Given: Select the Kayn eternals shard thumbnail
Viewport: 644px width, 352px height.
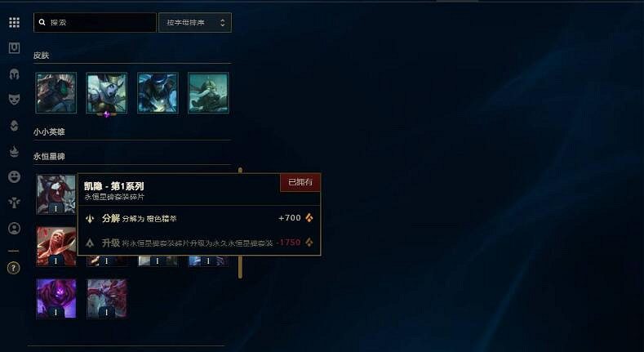Looking at the screenshot, I should tap(56, 194).
